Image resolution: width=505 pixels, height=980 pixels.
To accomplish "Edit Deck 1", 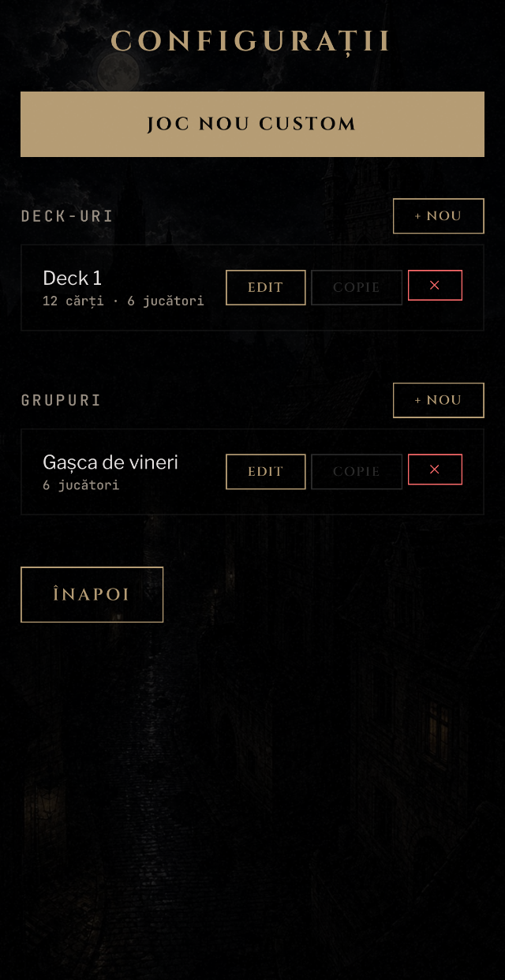I will tap(266, 287).
